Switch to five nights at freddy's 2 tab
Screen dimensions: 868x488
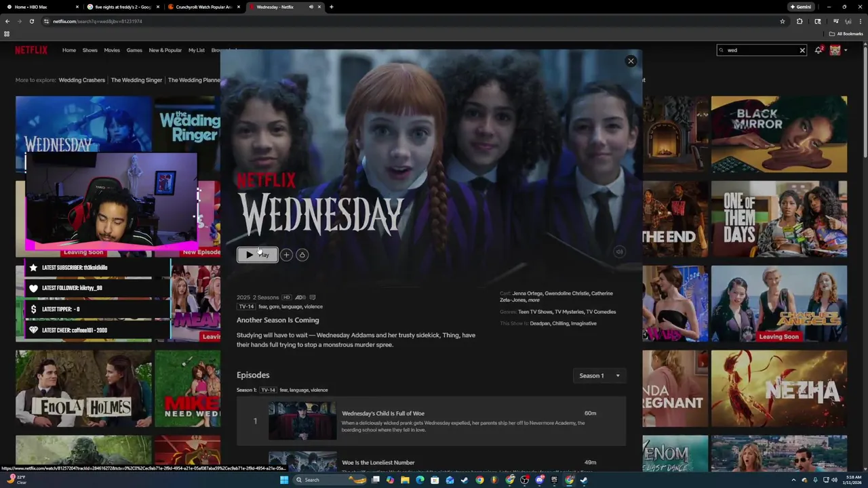pyautogui.click(x=123, y=7)
